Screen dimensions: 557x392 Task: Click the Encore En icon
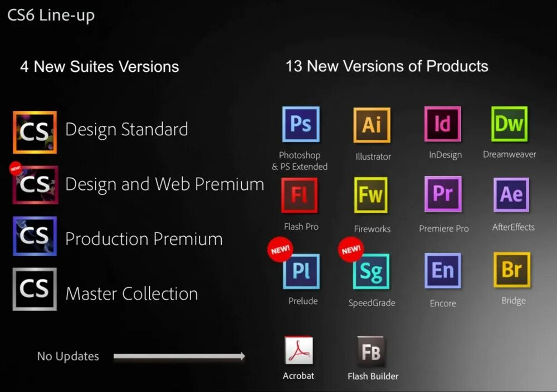click(x=443, y=270)
